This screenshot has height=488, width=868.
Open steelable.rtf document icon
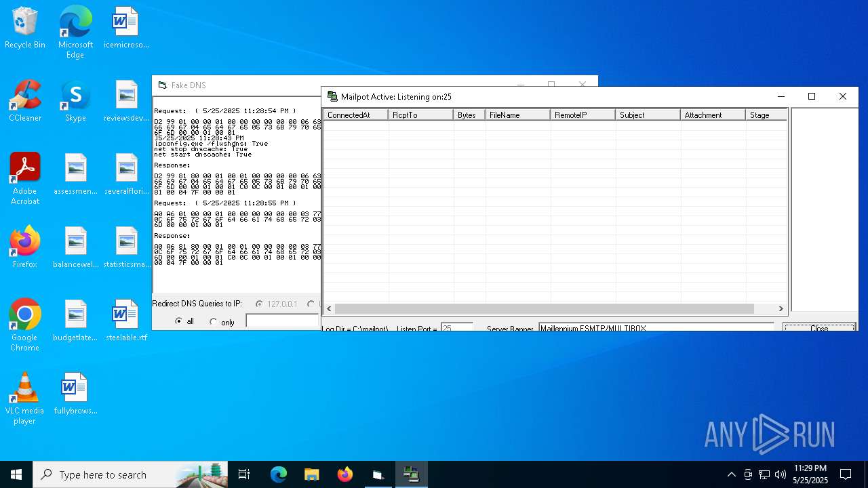126,321
